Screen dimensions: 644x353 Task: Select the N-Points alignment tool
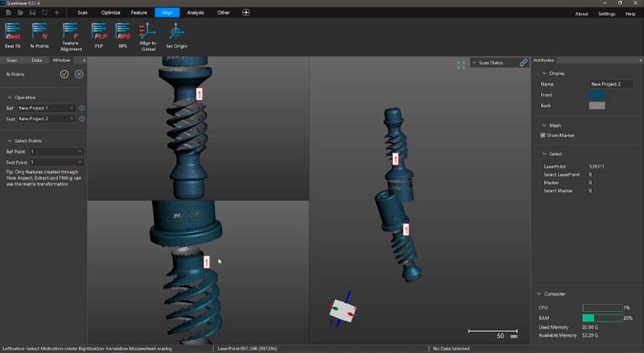(39, 32)
